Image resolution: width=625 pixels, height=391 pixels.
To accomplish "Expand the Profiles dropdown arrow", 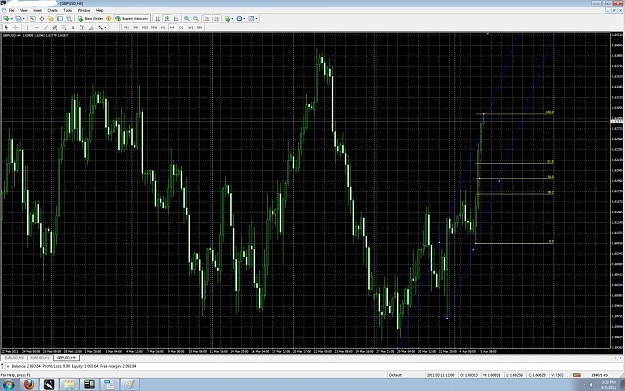I will (24, 18).
